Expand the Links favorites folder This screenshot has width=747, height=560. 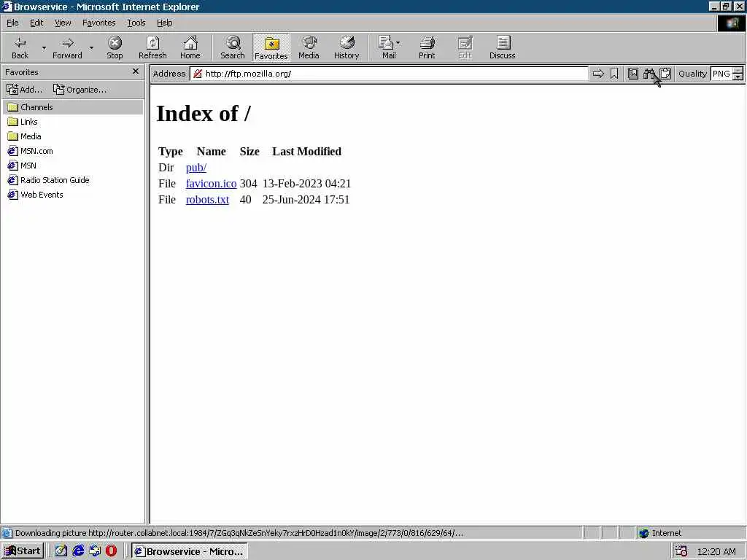(x=23, y=122)
